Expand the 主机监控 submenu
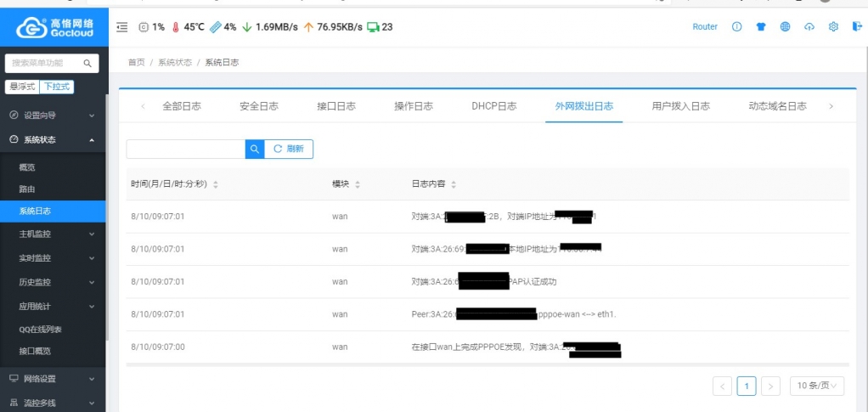868x412 pixels. click(x=53, y=234)
